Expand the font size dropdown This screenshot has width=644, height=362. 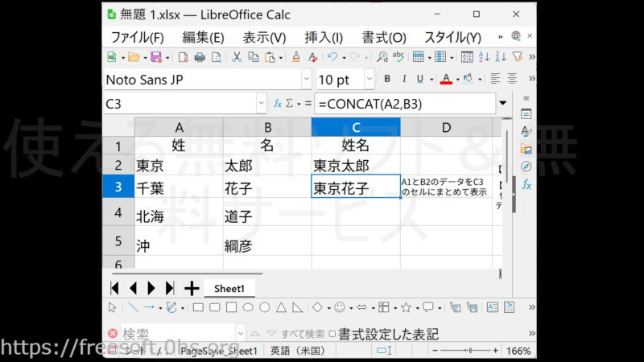(x=369, y=80)
